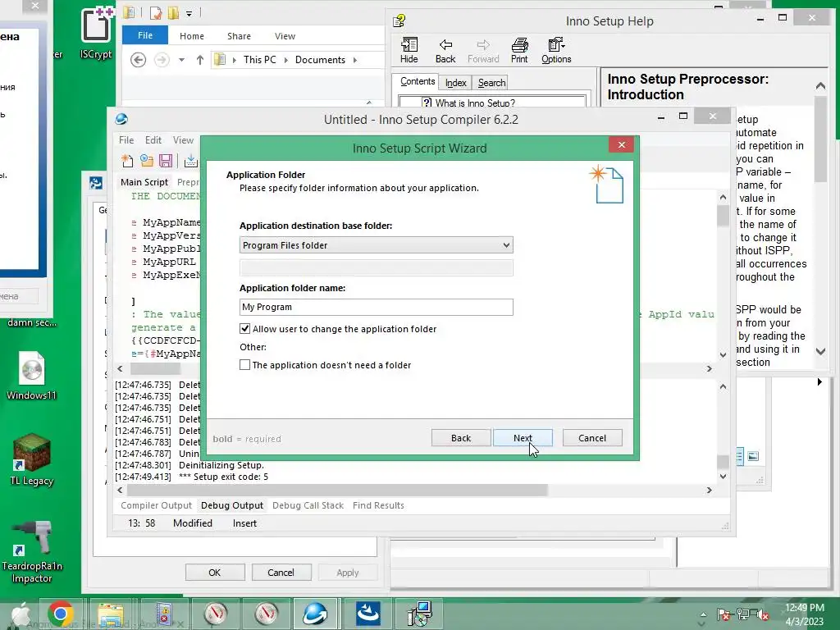Open Explorer View ribbon tab

click(285, 36)
